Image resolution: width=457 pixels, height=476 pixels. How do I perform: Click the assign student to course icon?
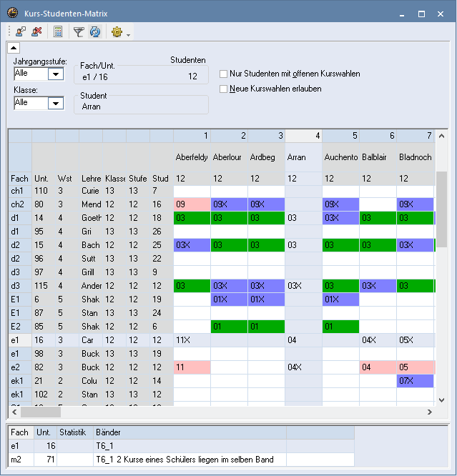tap(21, 31)
